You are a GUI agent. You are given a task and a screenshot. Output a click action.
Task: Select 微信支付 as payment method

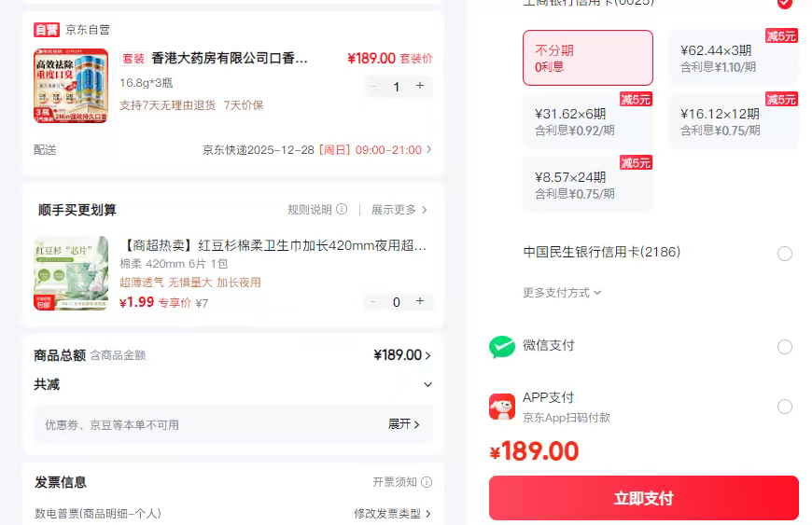coord(785,347)
